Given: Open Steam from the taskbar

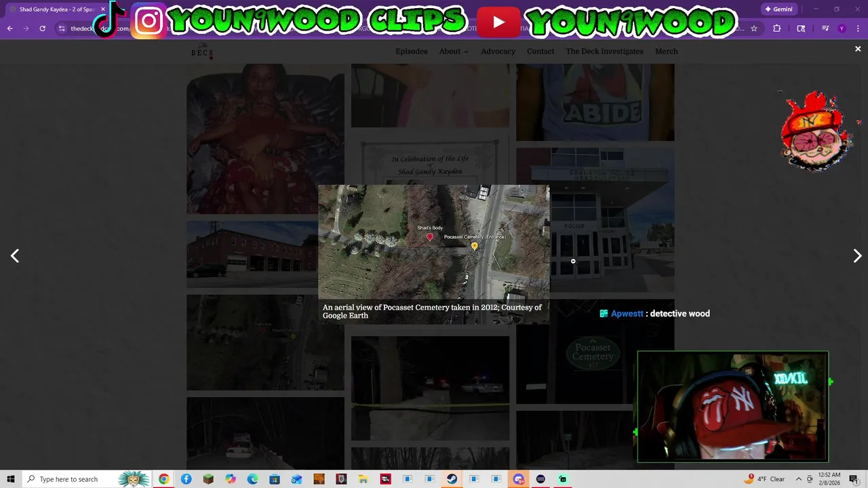Looking at the screenshot, I should [x=452, y=479].
